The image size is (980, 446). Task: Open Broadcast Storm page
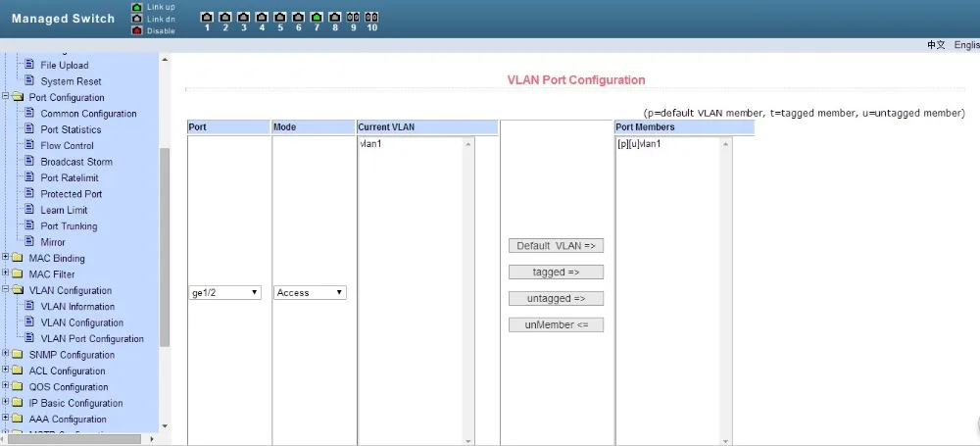tap(76, 162)
